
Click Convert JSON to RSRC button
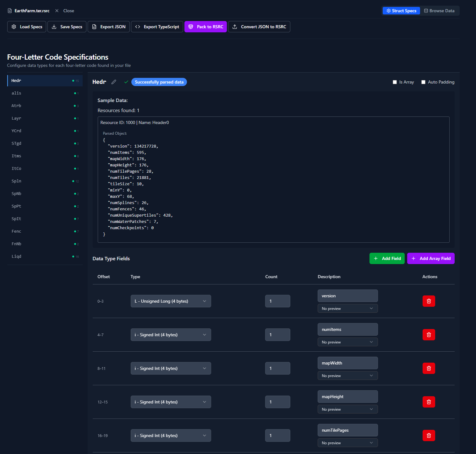[259, 27]
